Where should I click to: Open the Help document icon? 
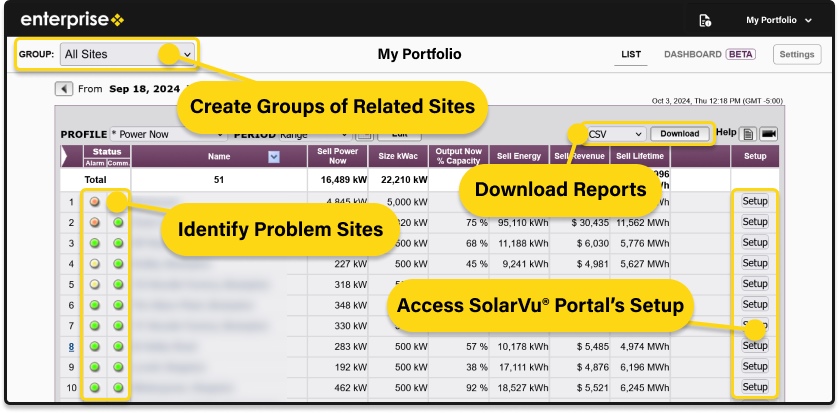748,134
